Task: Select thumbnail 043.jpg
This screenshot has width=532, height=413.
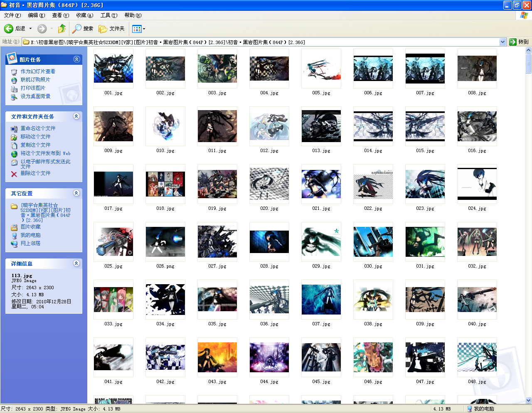Action: point(217,357)
